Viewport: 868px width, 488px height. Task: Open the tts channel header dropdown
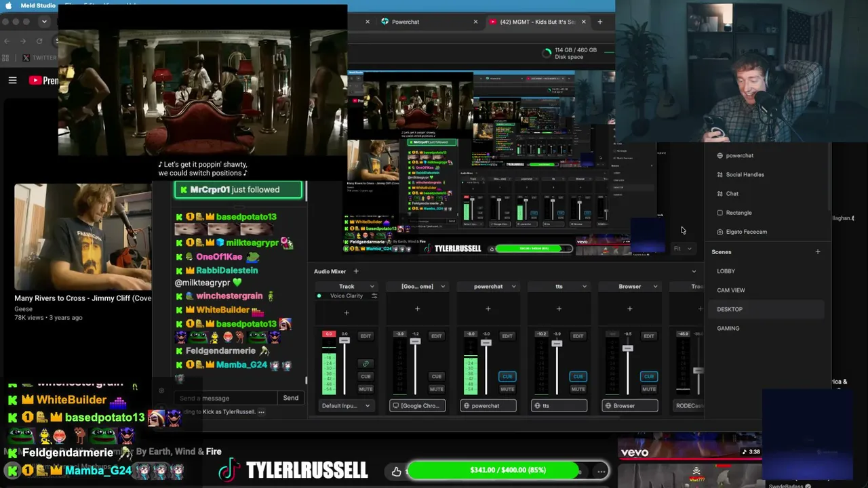coord(584,287)
